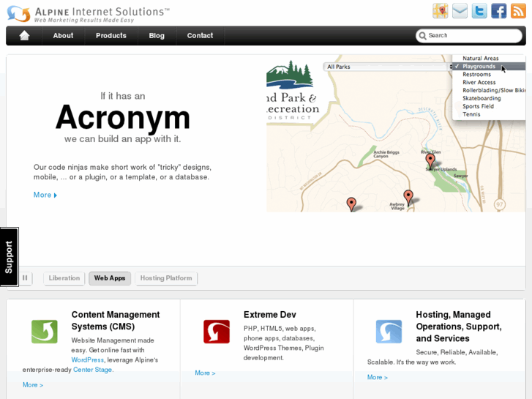Screen dimensions: 532x399
Task: Switch to the Liberation slide
Action: tap(64, 278)
